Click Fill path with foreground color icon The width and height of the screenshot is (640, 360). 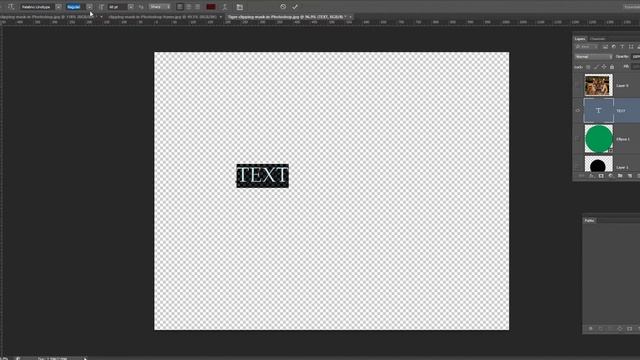point(590,329)
